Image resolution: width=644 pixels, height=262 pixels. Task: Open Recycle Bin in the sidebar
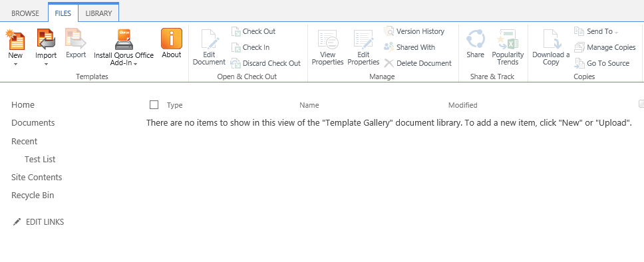click(x=33, y=196)
